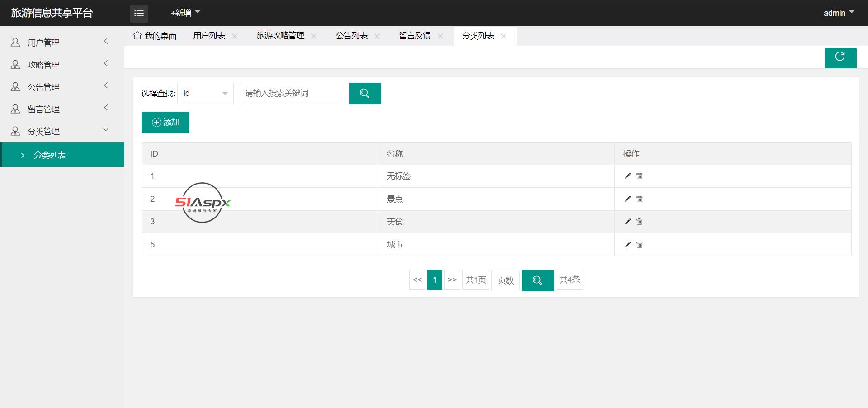Click the refresh icon button
This screenshot has width=868, height=408.
pyautogui.click(x=840, y=57)
